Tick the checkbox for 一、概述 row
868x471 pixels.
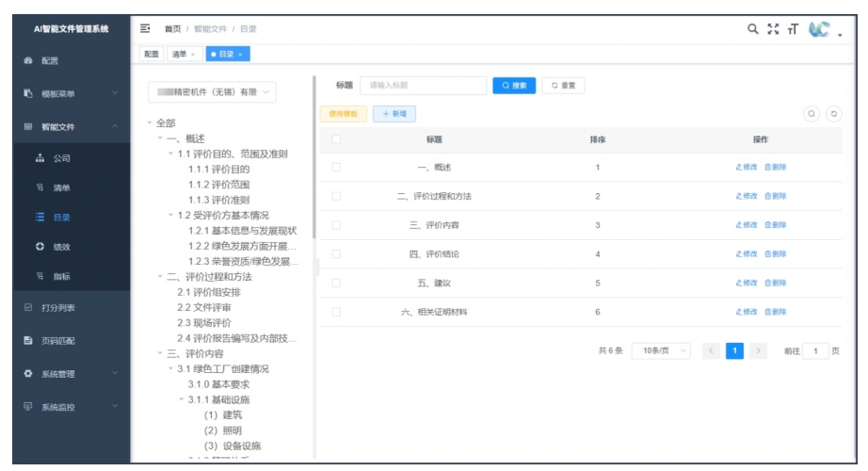point(335,168)
